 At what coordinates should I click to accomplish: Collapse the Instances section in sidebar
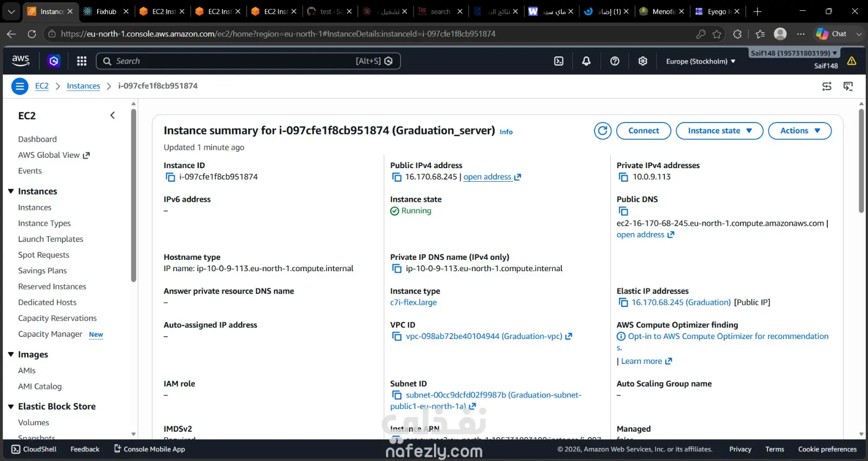pos(11,191)
